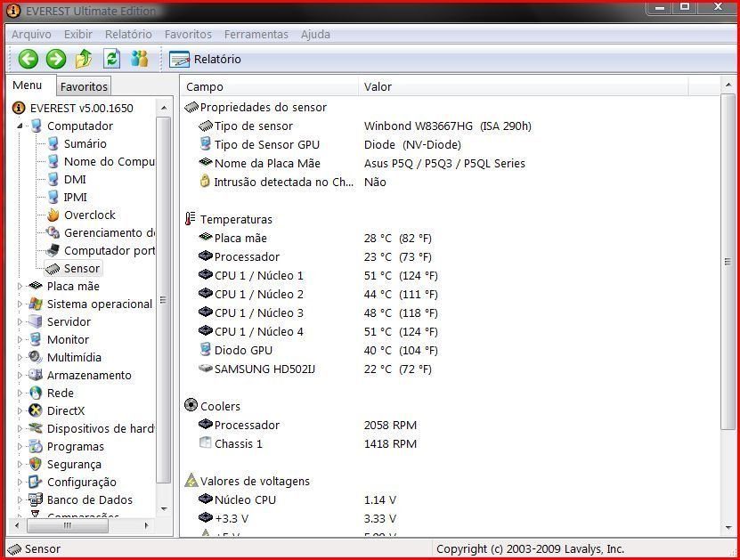Click the Banco de Dados icon

pyautogui.click(x=36, y=499)
